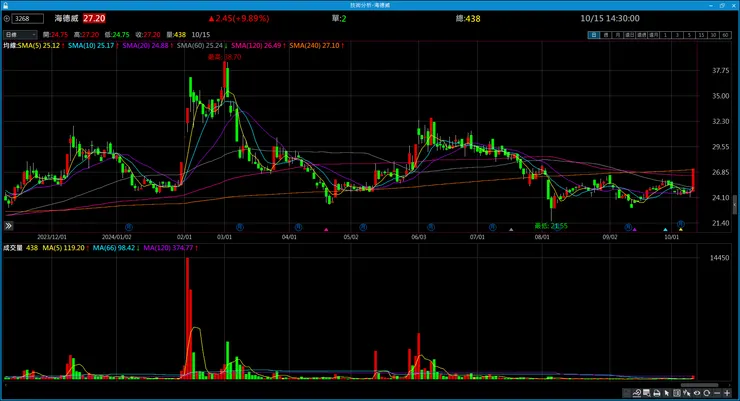
Task: Click the magenta triangle event marker near 04/01
Action: point(326,230)
